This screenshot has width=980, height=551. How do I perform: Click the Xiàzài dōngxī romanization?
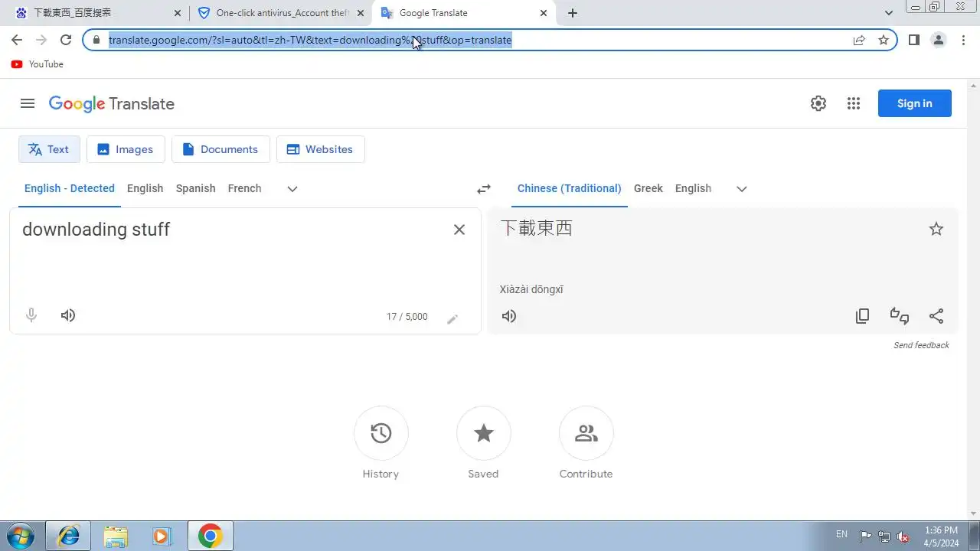click(531, 289)
